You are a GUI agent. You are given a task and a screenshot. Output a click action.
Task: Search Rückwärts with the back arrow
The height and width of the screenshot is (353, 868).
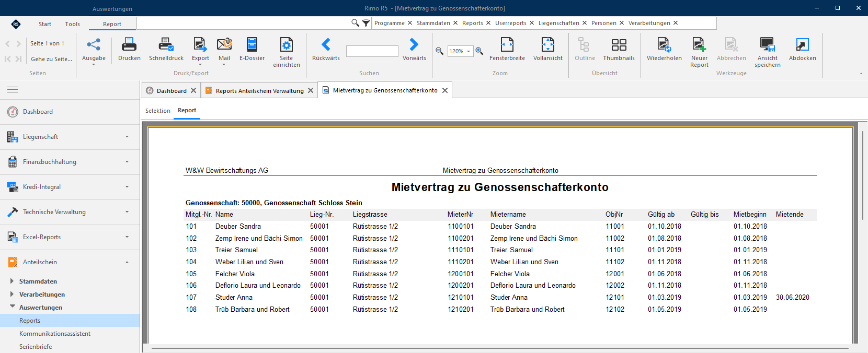coord(326,45)
